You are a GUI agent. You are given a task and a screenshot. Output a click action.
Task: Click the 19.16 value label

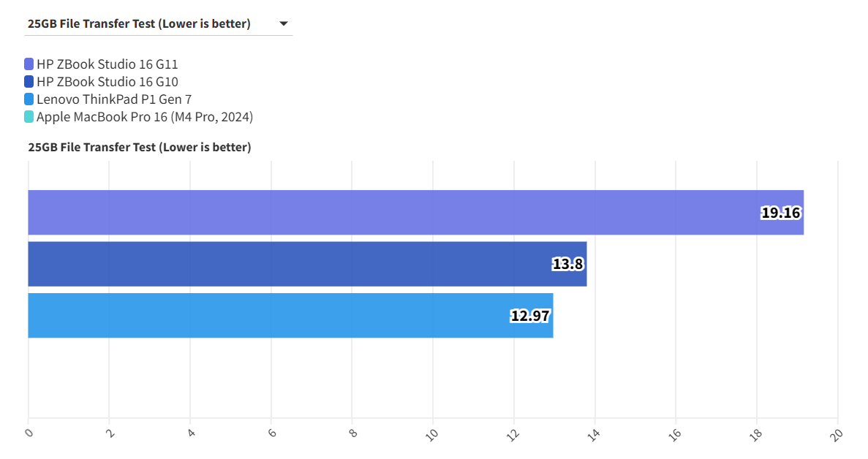coord(781,213)
